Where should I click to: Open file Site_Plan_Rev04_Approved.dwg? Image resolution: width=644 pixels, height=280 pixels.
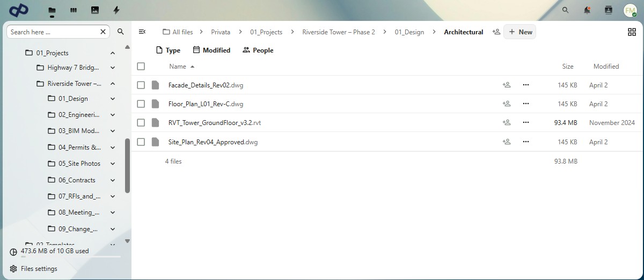coord(213,142)
